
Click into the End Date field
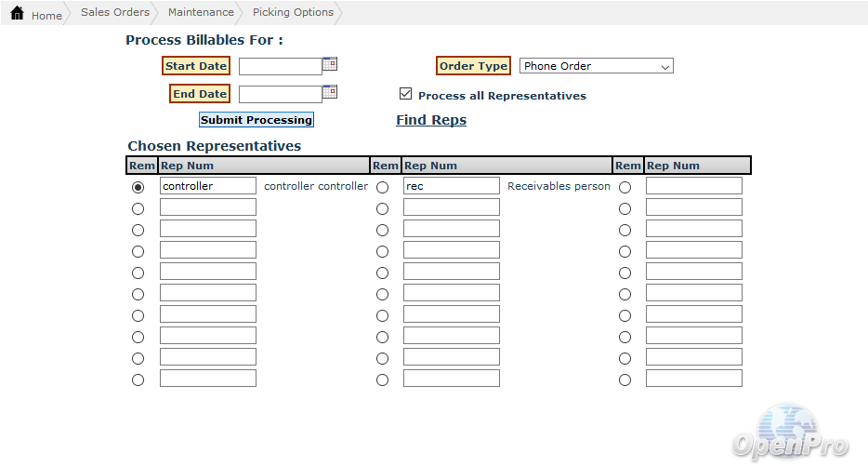280,94
